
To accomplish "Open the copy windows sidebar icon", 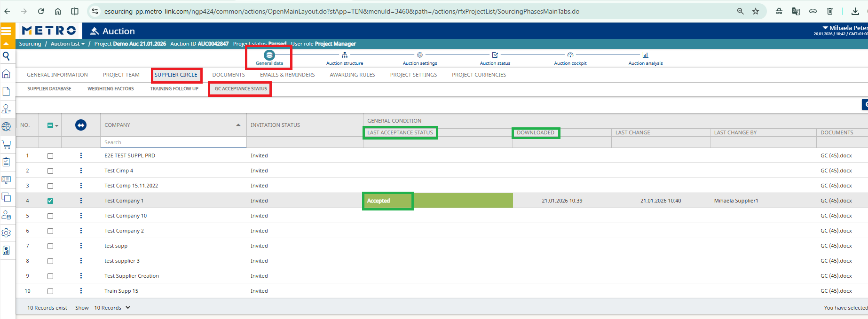I will (x=6, y=197).
